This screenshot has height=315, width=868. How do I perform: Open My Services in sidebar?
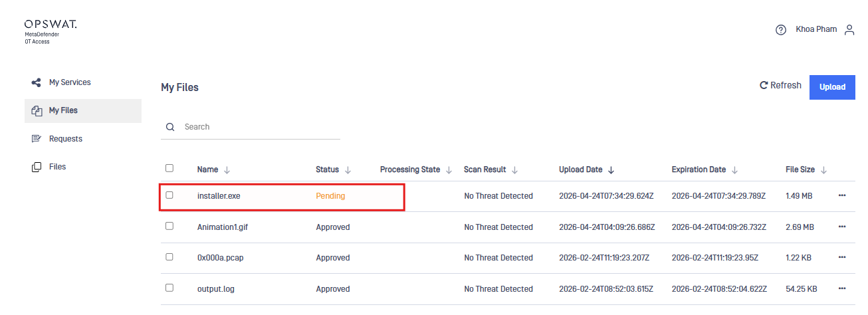coord(69,82)
